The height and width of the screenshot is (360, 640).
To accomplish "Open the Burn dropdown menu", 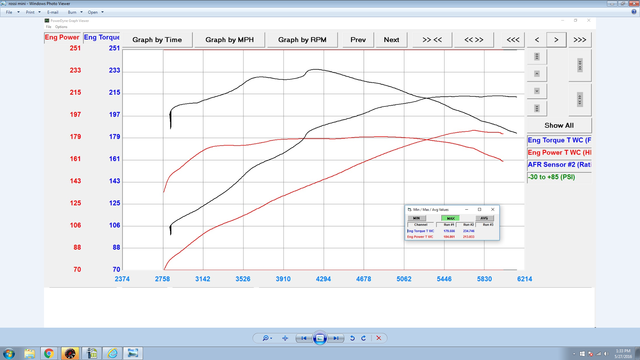I will click(75, 12).
